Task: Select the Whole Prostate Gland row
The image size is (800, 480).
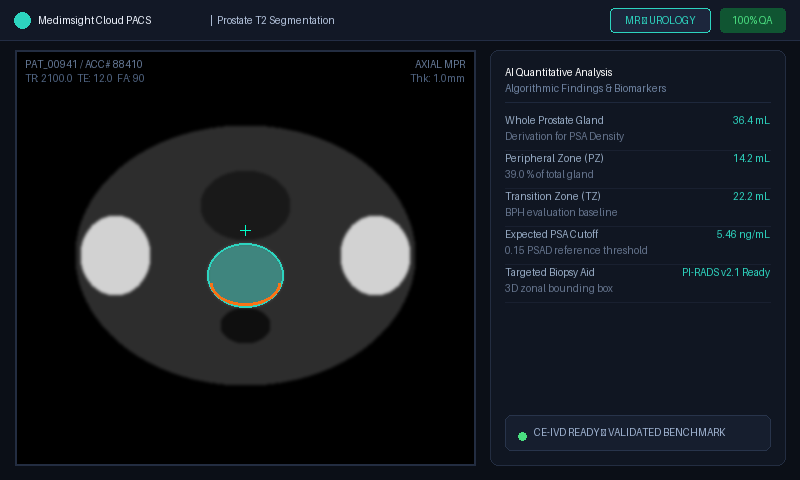Action: 638,128
